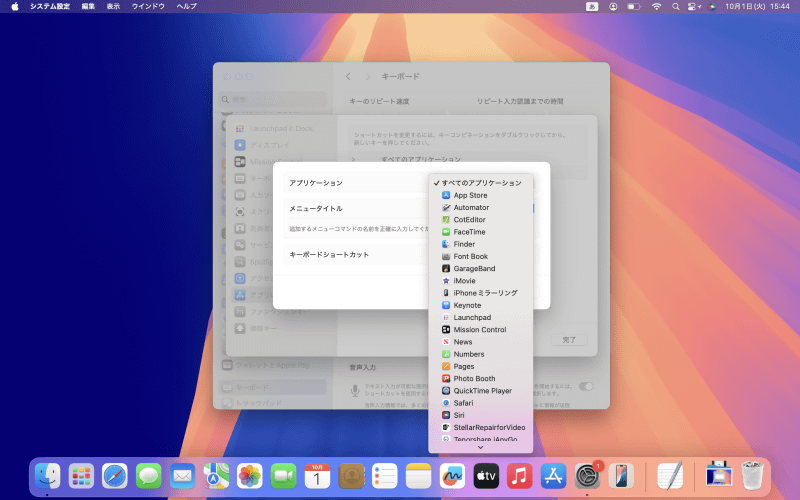Open the ヘルプ menu
This screenshot has width=800, height=500.
pos(186,6)
